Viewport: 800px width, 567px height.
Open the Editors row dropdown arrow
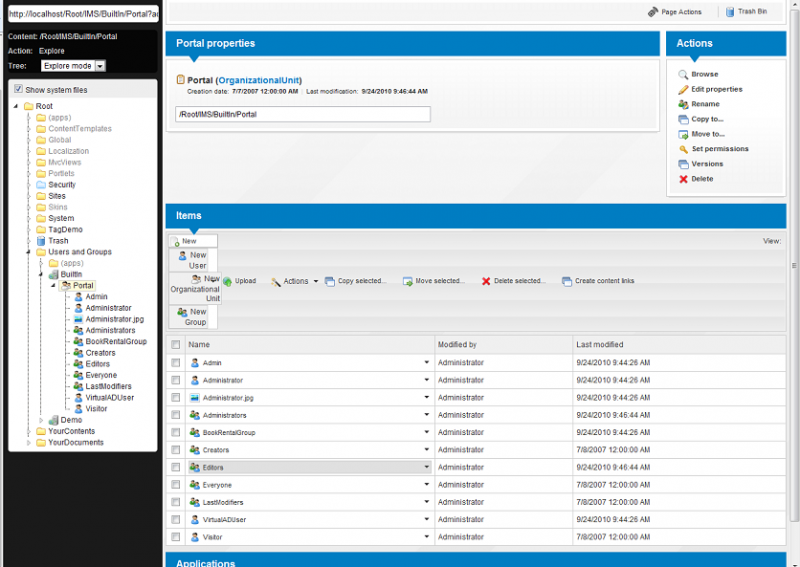(x=427, y=467)
